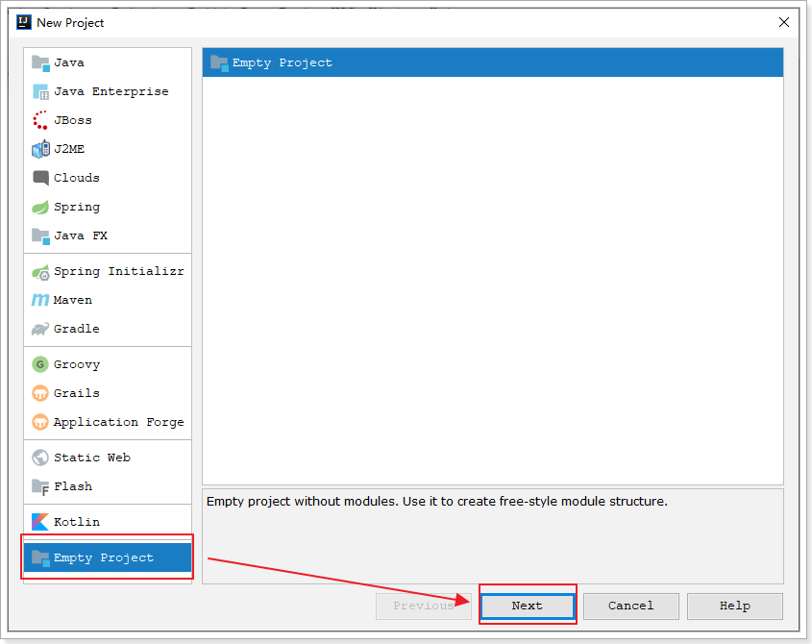Click the Cancel button
This screenshot has width=812, height=644.
point(630,606)
